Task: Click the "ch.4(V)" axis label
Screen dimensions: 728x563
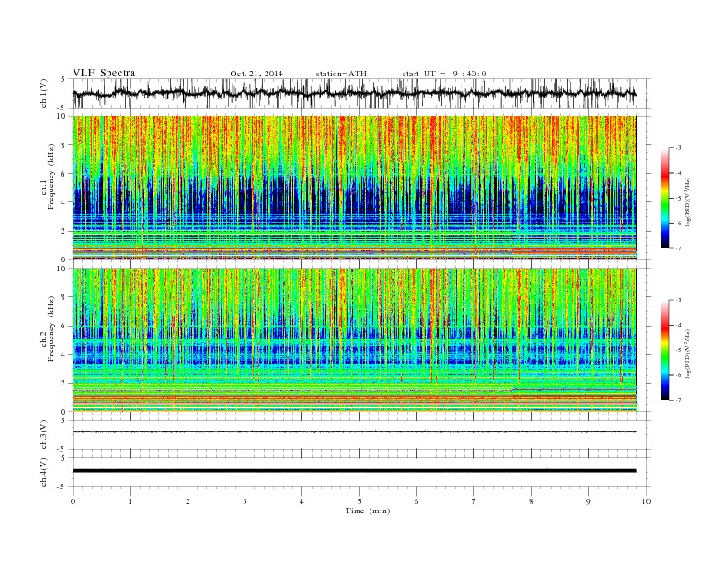Action: tap(44, 472)
